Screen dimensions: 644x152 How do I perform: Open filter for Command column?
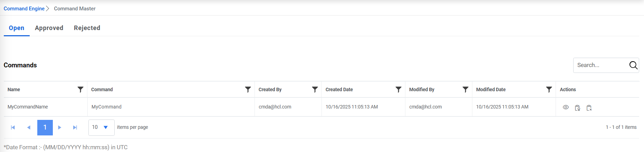click(248, 89)
